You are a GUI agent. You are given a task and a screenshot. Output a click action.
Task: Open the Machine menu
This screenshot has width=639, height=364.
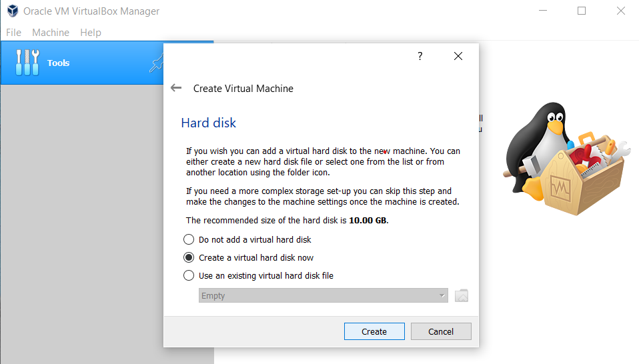51,33
